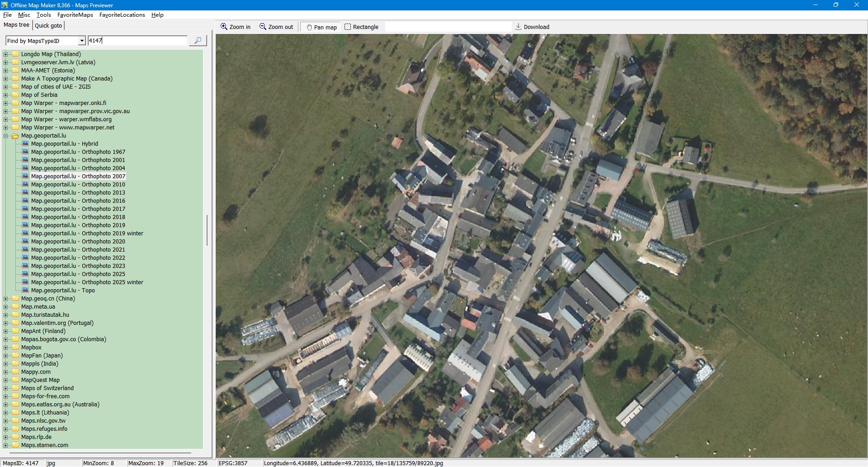This screenshot has width=868, height=467.
Task: Click the Map.geoportail.lu Topo layer icon
Action: [x=26, y=291]
